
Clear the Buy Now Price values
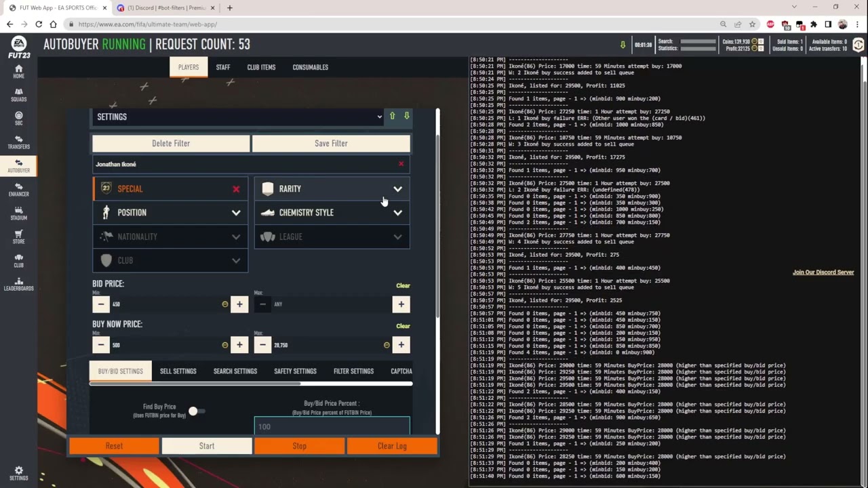pos(403,326)
